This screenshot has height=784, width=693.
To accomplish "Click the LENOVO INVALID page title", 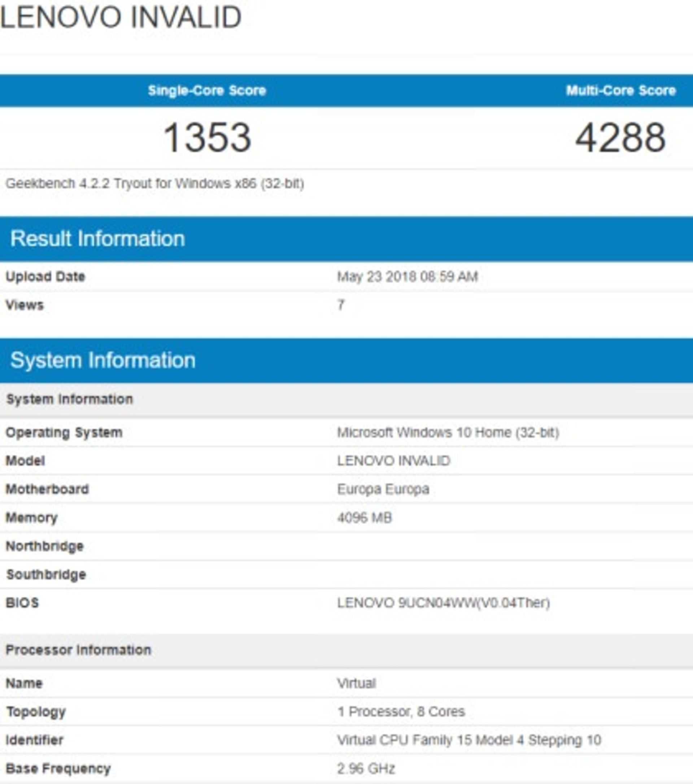I will [120, 18].
